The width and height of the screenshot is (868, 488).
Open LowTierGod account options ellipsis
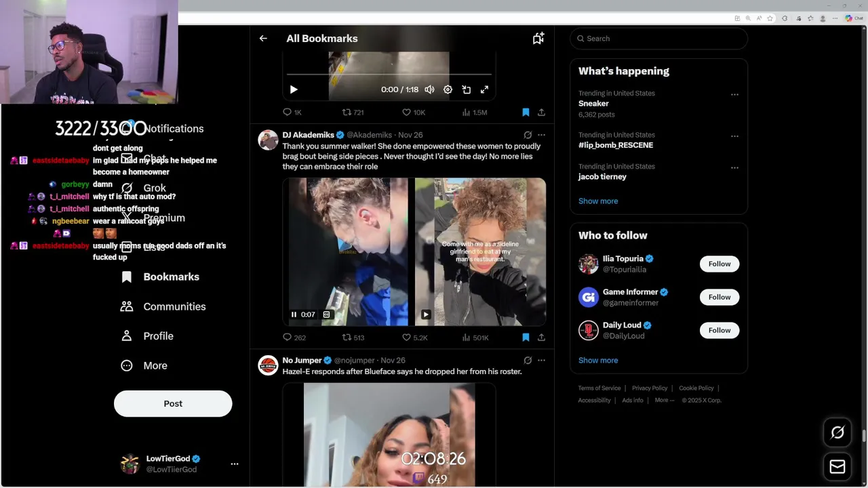[235, 464]
